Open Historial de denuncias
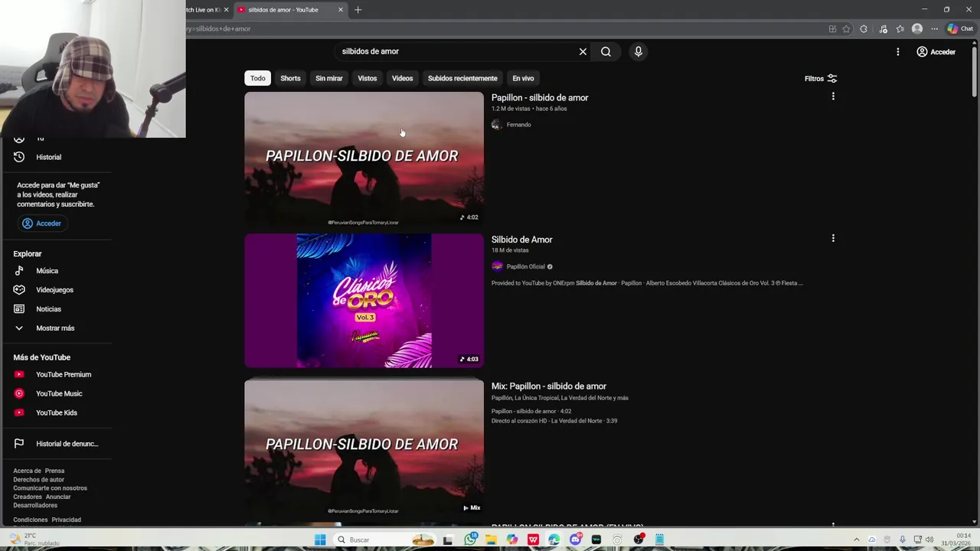 tap(67, 444)
